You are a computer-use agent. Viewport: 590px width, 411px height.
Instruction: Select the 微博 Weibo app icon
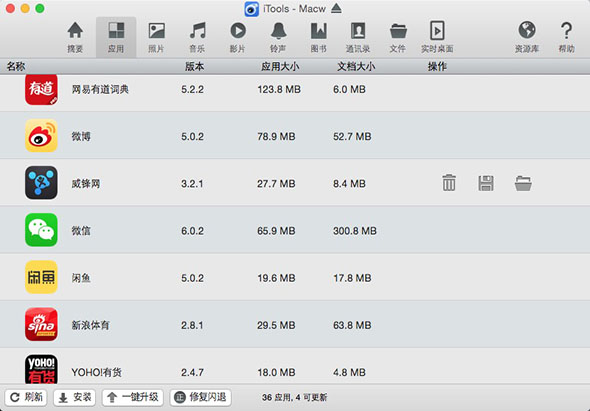(41, 135)
